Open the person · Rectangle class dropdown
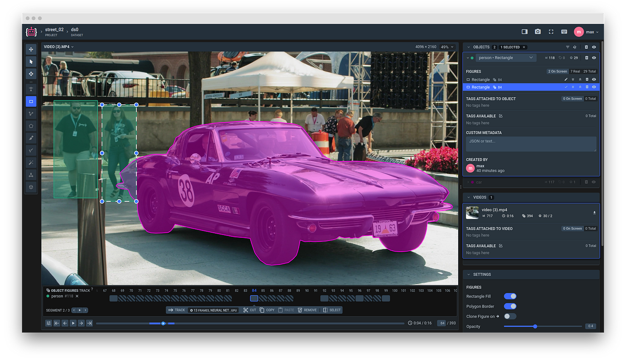 (506, 58)
